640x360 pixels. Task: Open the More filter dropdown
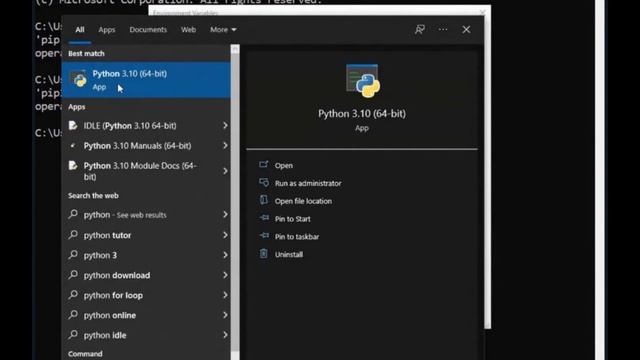[x=223, y=30]
